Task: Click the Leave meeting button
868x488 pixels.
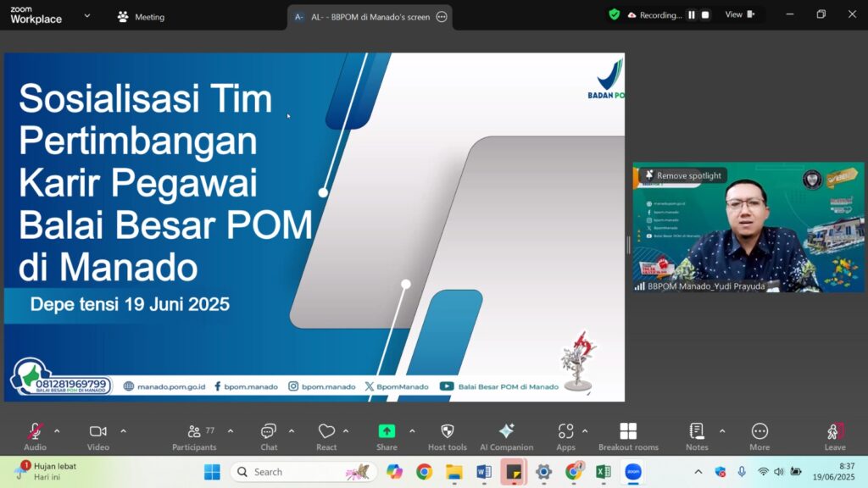Action: (835, 436)
